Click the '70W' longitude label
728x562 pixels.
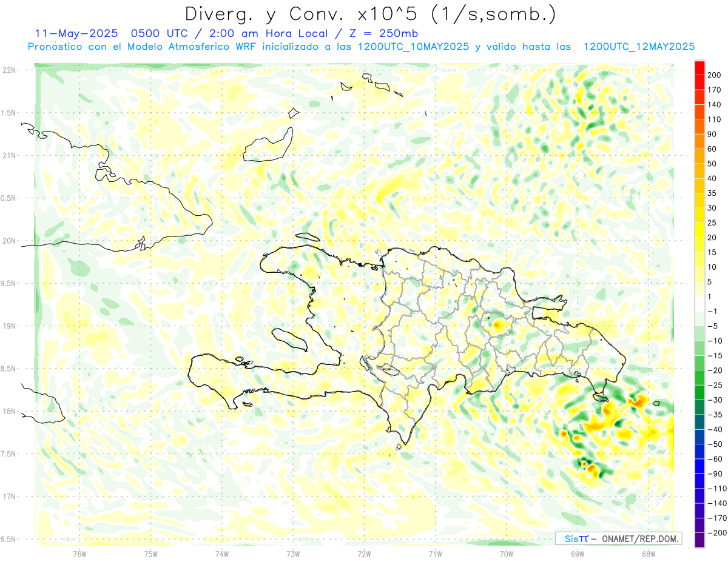click(506, 554)
